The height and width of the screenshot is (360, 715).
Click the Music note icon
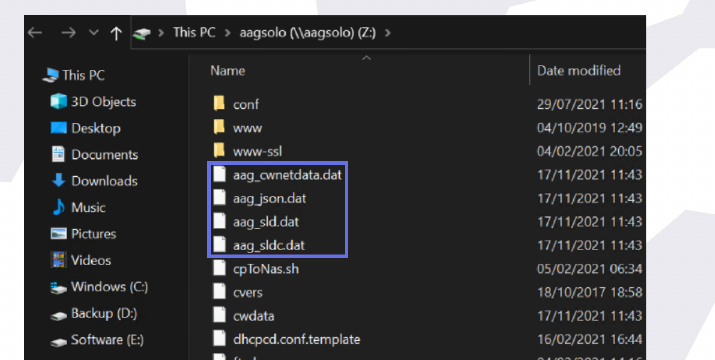[59, 207]
